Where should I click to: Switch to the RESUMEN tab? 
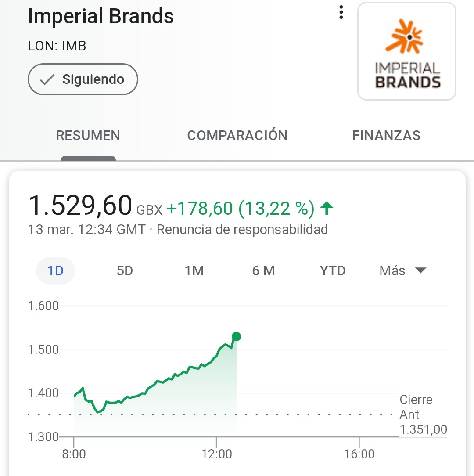click(x=88, y=135)
